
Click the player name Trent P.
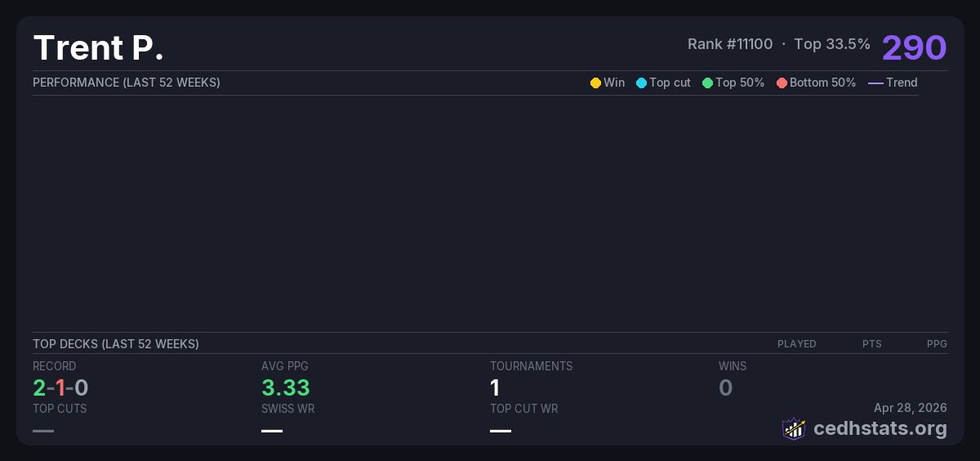[x=99, y=47]
